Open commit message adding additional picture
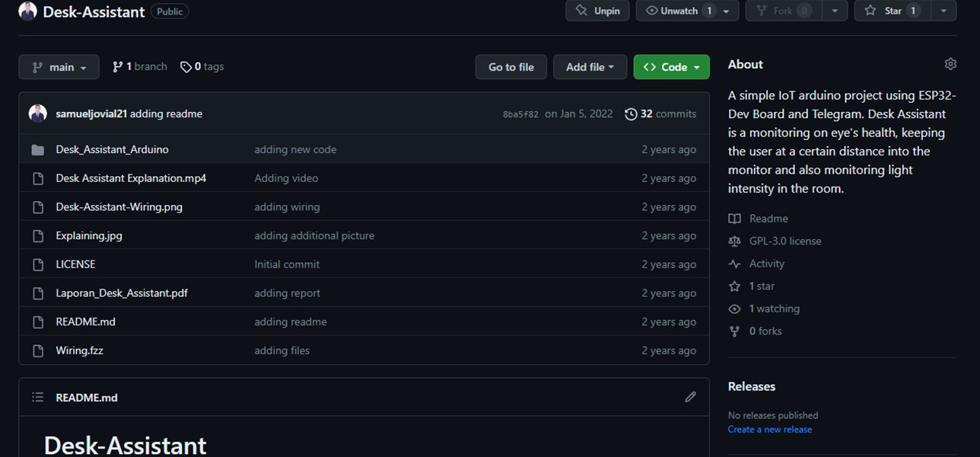The image size is (980, 457). point(314,235)
